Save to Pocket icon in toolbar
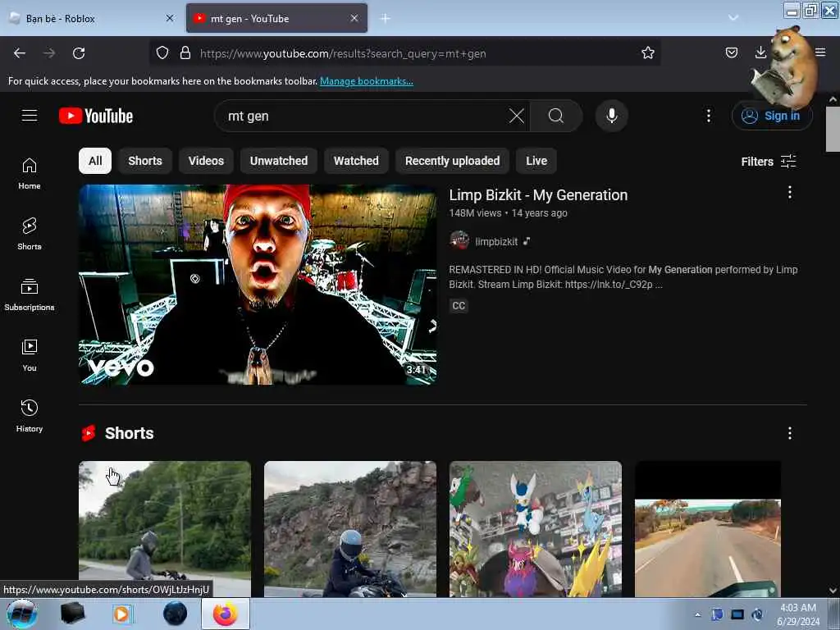 (731, 52)
